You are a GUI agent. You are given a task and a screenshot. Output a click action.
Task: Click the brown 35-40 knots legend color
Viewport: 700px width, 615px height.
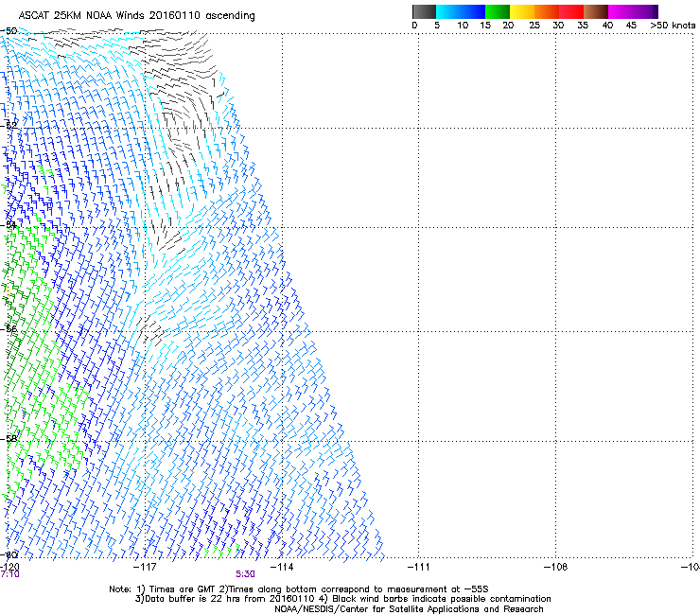click(596, 11)
